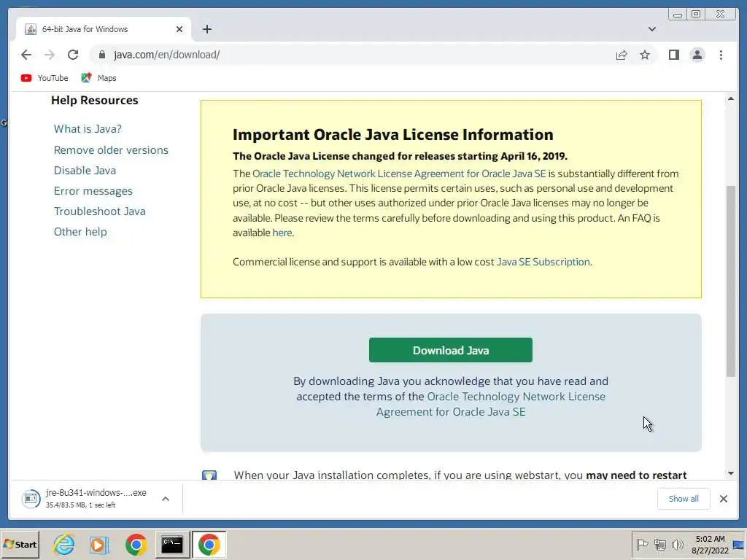Screen dimensions: 747x560
Task: Open the Java SE Subscription link
Action: click(543, 262)
